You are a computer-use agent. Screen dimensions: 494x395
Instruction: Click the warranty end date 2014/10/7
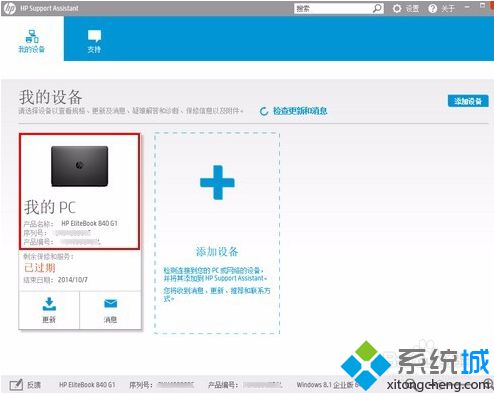(x=73, y=280)
